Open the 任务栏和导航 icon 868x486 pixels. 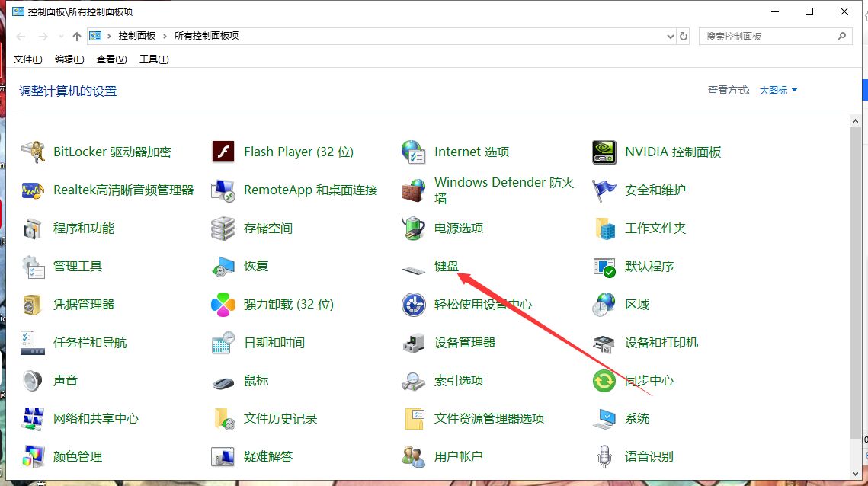coord(33,343)
